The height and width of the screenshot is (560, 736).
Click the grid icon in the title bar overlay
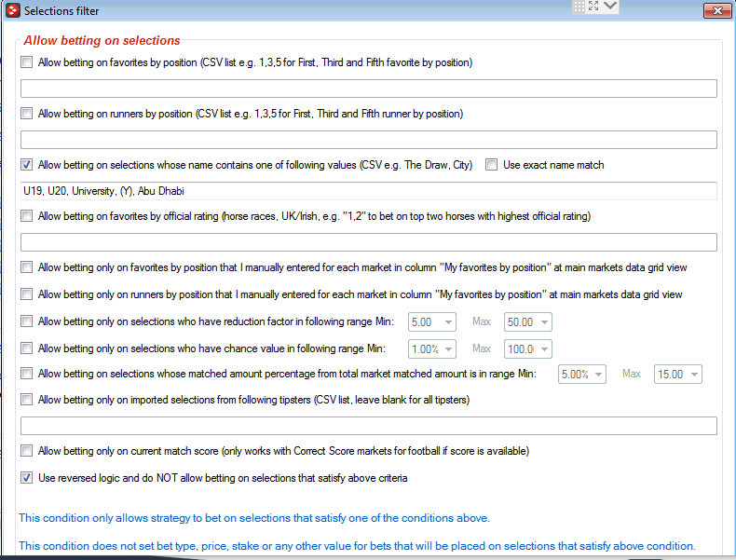pyautogui.click(x=579, y=7)
